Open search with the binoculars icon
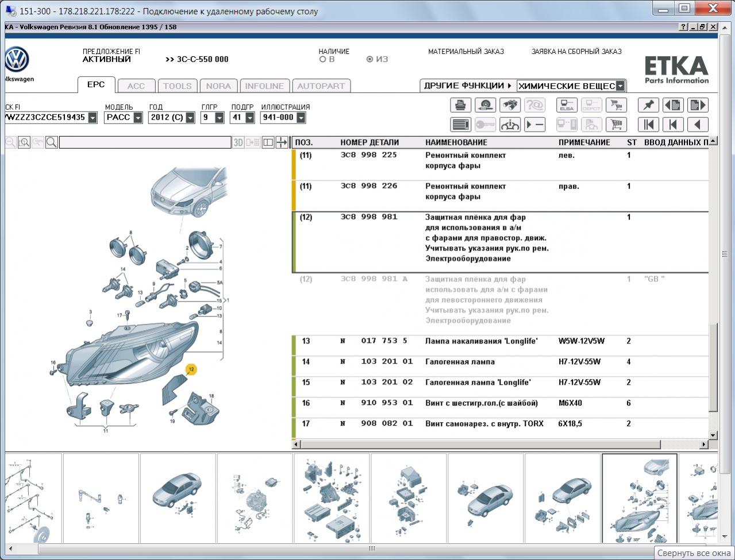 click(x=510, y=105)
